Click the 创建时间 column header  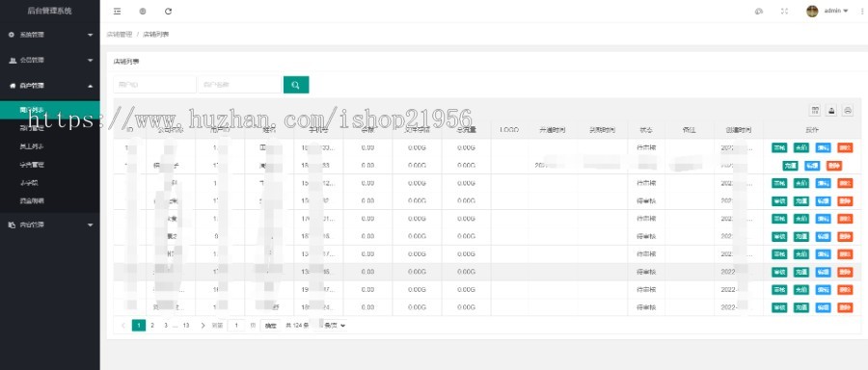coord(739,130)
